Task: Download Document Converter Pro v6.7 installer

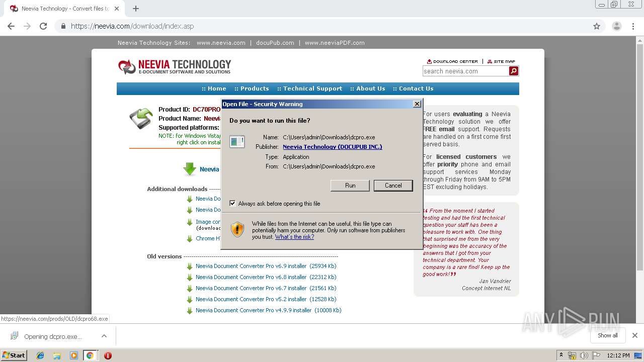Action: [266, 288]
